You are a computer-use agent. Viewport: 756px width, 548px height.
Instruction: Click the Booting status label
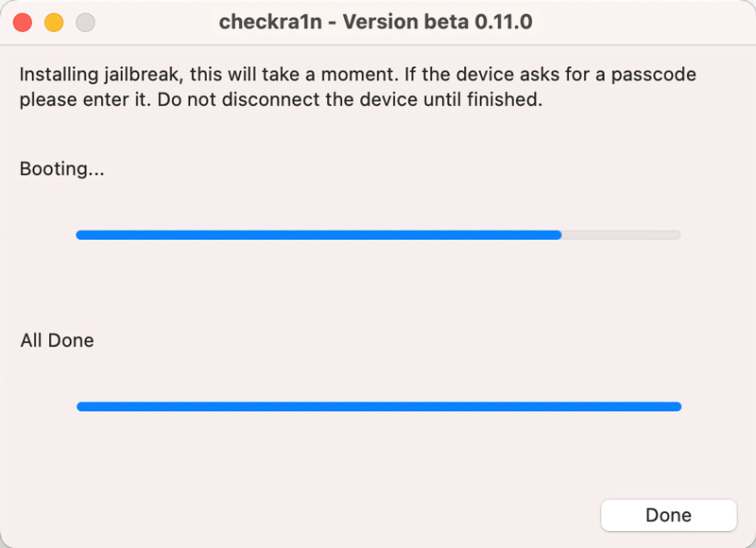click(x=61, y=169)
